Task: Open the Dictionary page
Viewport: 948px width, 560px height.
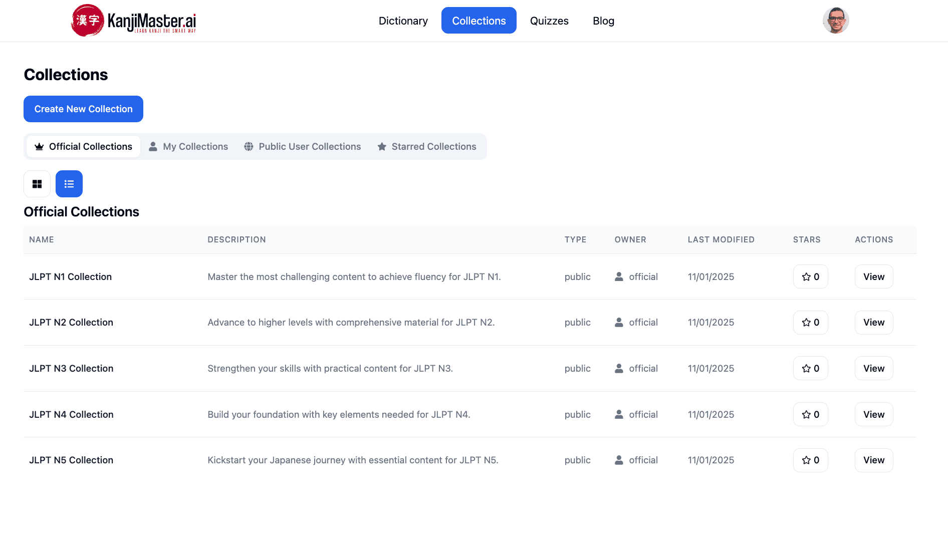Action: click(x=403, y=21)
